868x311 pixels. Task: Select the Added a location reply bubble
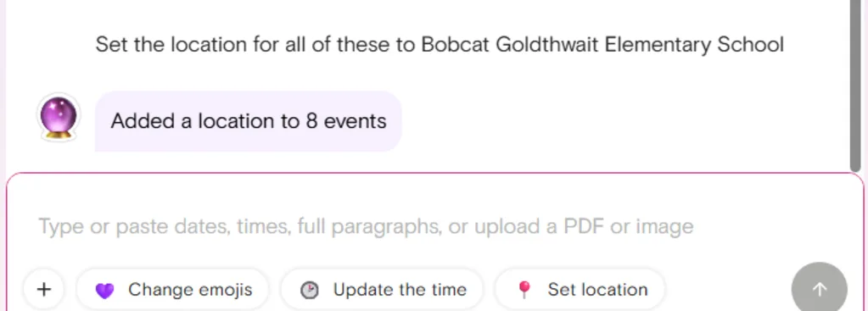click(248, 121)
